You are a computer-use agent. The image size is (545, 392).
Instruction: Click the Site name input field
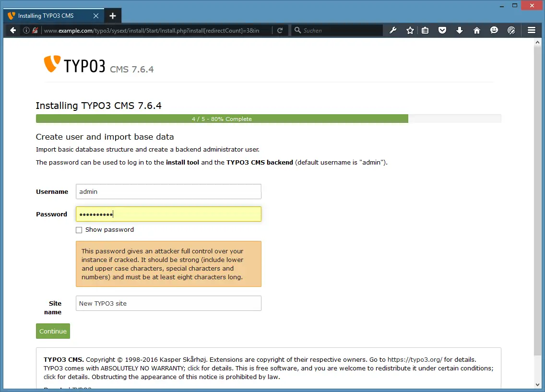coord(168,303)
